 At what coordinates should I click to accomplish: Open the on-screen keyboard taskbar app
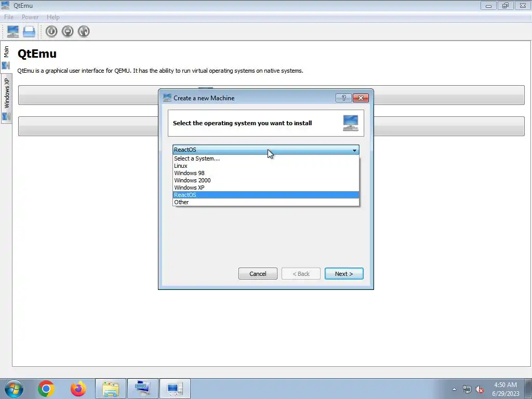[143, 389]
